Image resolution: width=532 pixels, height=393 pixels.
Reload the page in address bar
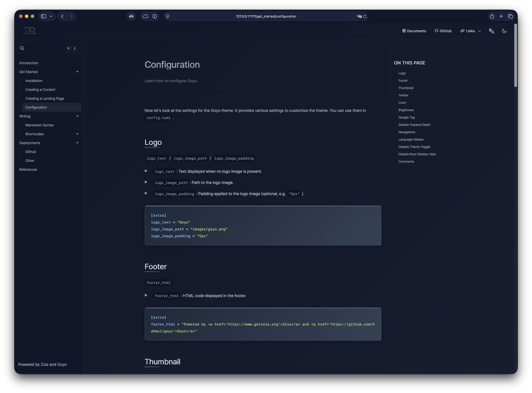365,16
